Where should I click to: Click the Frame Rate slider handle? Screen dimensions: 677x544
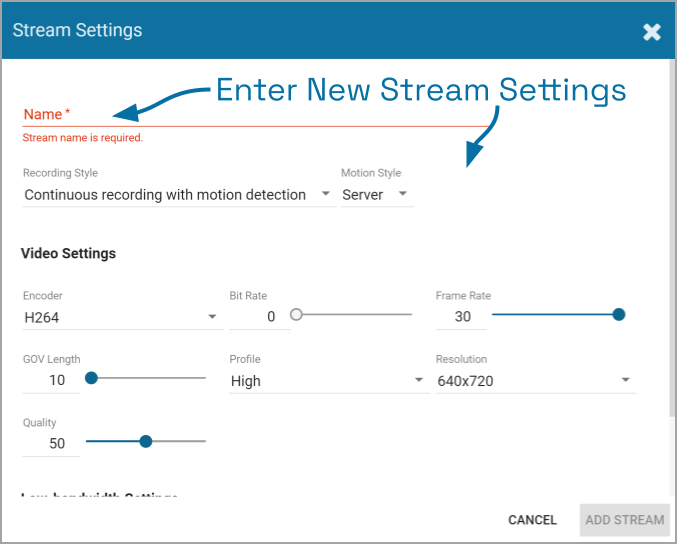pyautogui.click(x=619, y=314)
